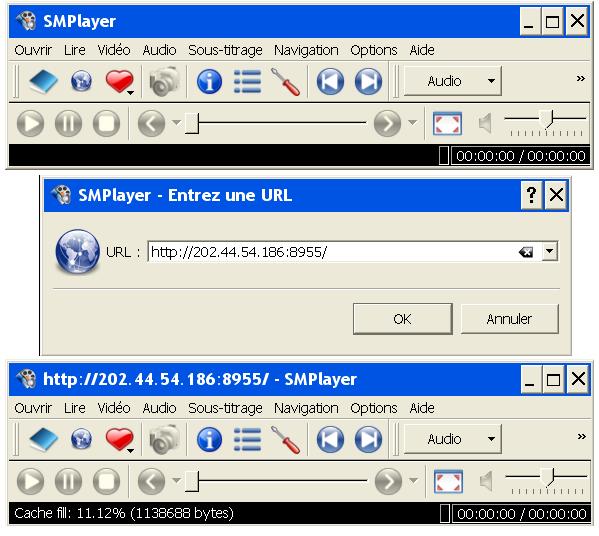Open the Vidéo menu in top window
Viewport: 599px width, 536px height.
(114, 50)
